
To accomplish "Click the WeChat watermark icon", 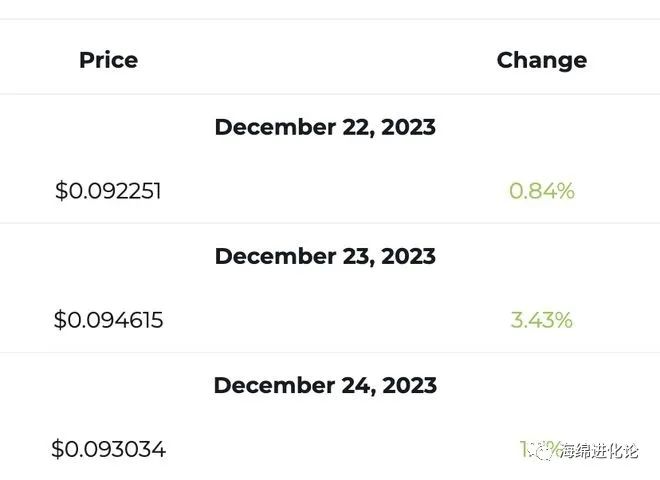I will (543, 451).
